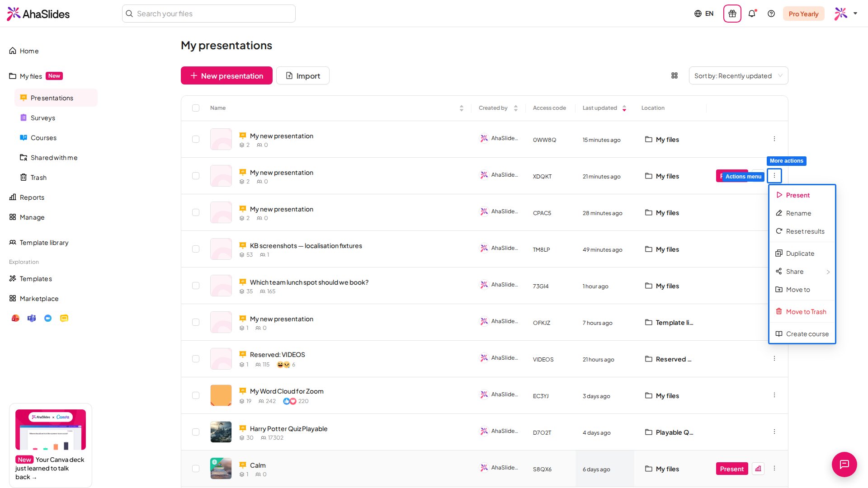View report chart icon for Calm
The width and height of the screenshot is (868, 488).
(x=758, y=469)
